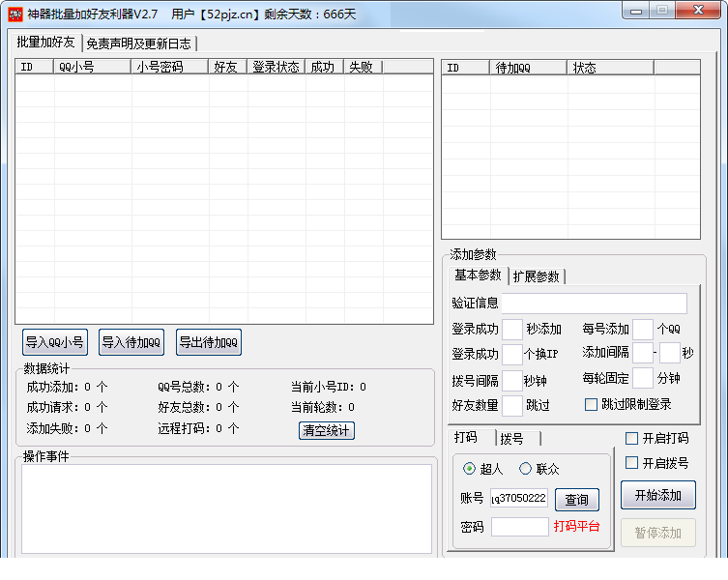Click the 登录成功 个换IP input box
Screen dimensions: 728x580
coord(512,354)
